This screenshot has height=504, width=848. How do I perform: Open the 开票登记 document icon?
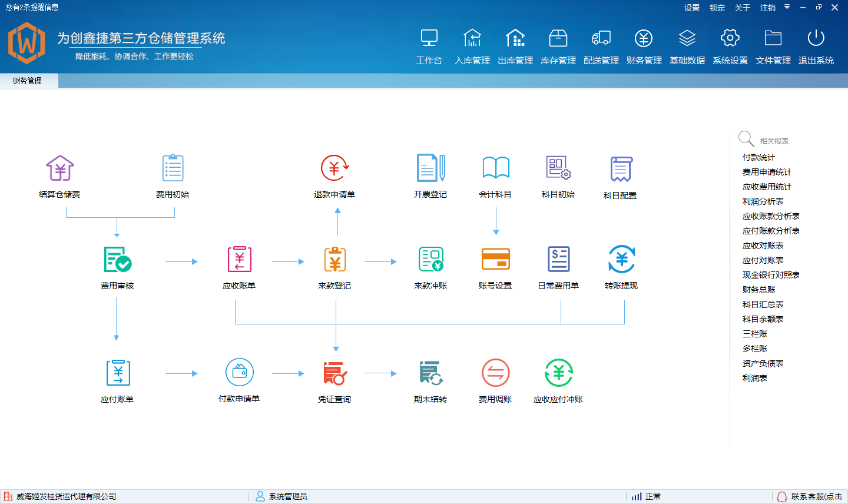[430, 168]
